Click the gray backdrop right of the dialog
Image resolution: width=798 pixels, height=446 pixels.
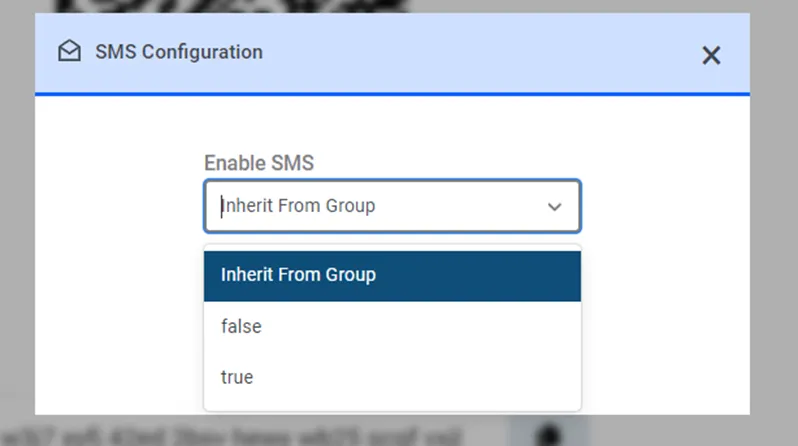(773, 220)
